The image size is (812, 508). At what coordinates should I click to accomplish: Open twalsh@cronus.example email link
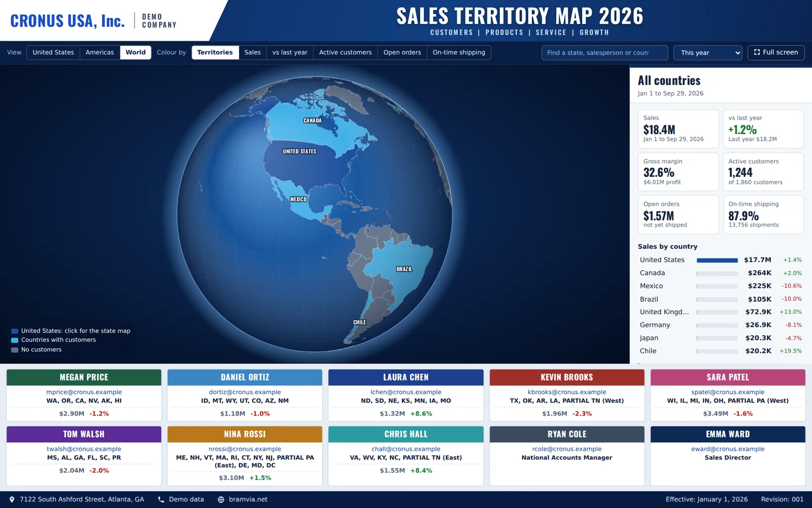pyautogui.click(x=84, y=449)
